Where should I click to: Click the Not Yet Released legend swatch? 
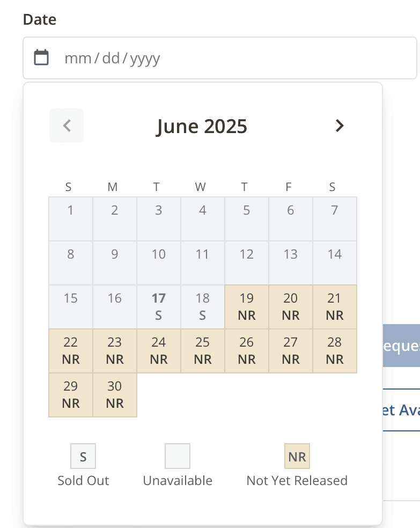(297, 457)
